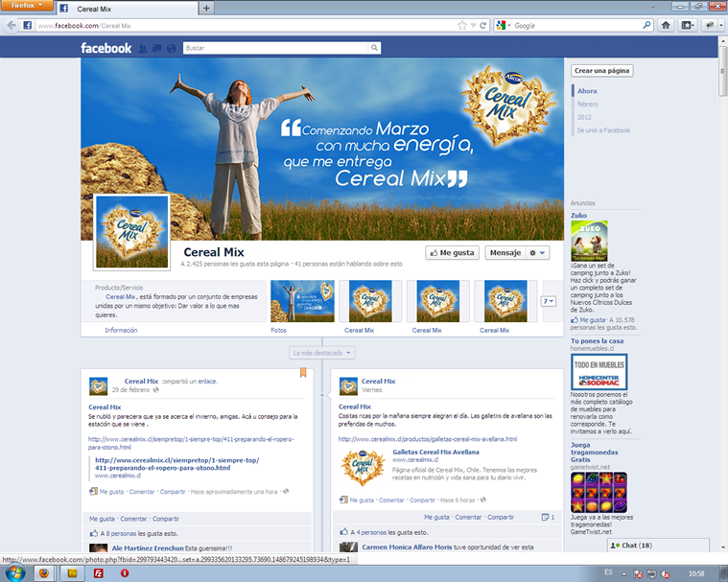Screen dimensions: 728x582
Task: Open the Windows Start orb
Action: 14,573
